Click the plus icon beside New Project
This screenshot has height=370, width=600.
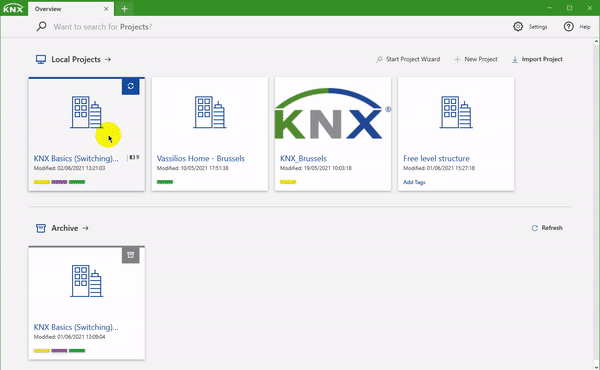point(457,59)
